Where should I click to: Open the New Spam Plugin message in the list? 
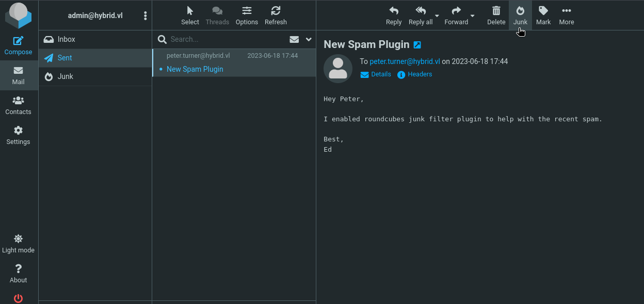point(234,63)
